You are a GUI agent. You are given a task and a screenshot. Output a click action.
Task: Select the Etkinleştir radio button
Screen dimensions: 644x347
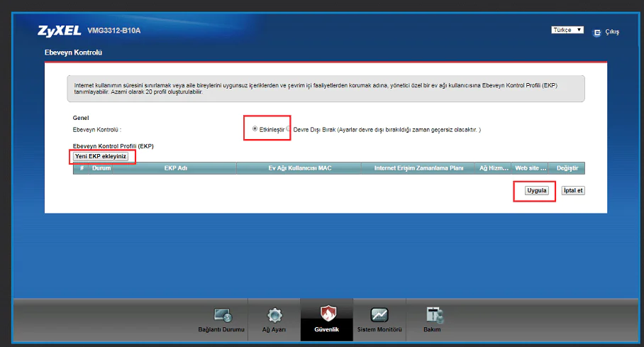[x=255, y=128]
